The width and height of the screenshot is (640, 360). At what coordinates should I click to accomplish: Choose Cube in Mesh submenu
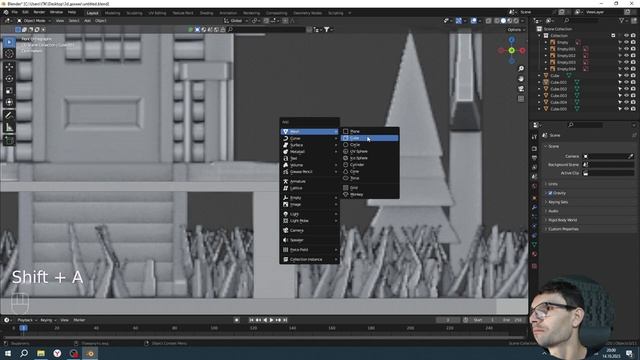370,138
